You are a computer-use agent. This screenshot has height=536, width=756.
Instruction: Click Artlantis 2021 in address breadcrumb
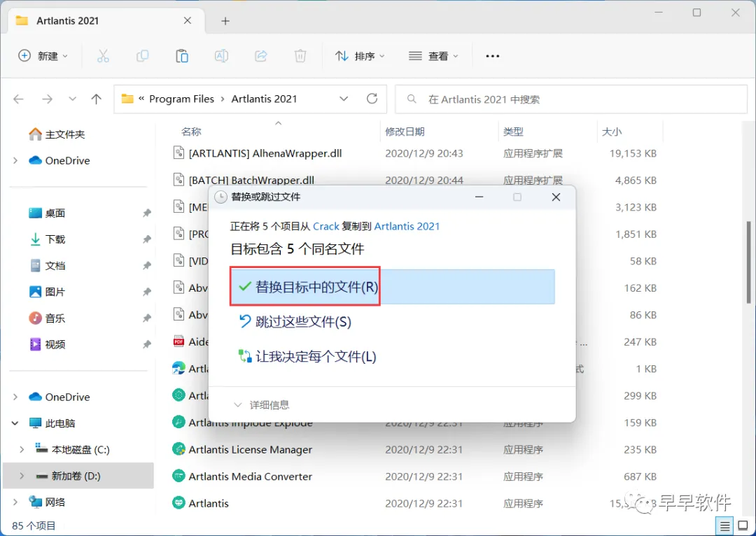click(x=264, y=99)
